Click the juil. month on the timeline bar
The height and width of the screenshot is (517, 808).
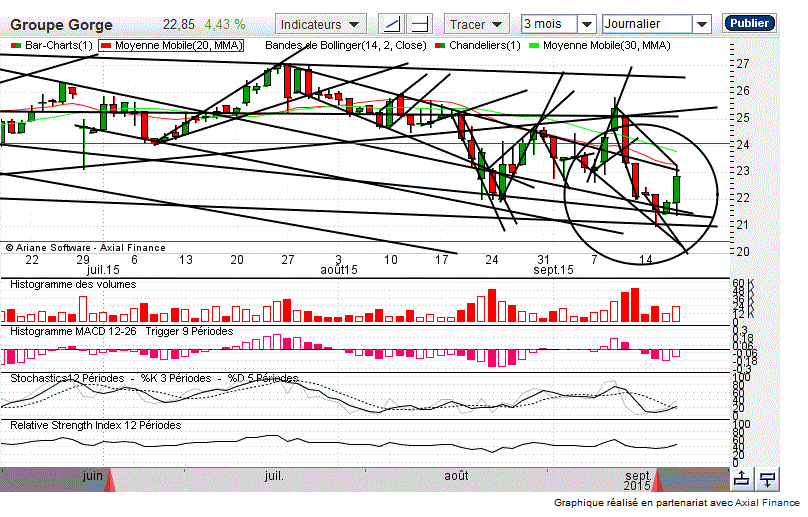click(x=274, y=476)
